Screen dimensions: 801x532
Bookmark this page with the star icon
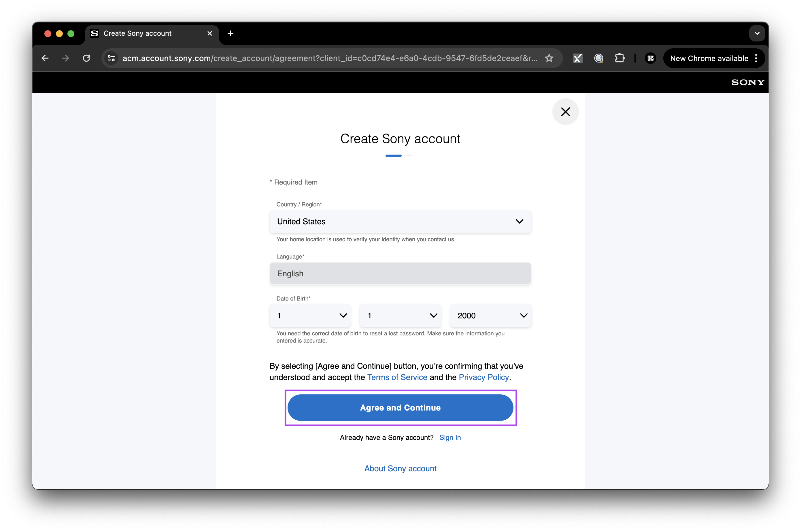(x=549, y=58)
